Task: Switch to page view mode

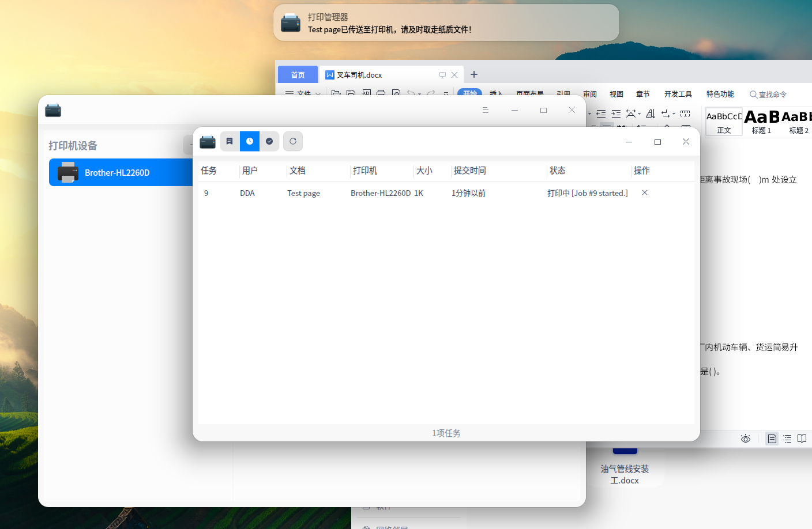Action: [772, 439]
